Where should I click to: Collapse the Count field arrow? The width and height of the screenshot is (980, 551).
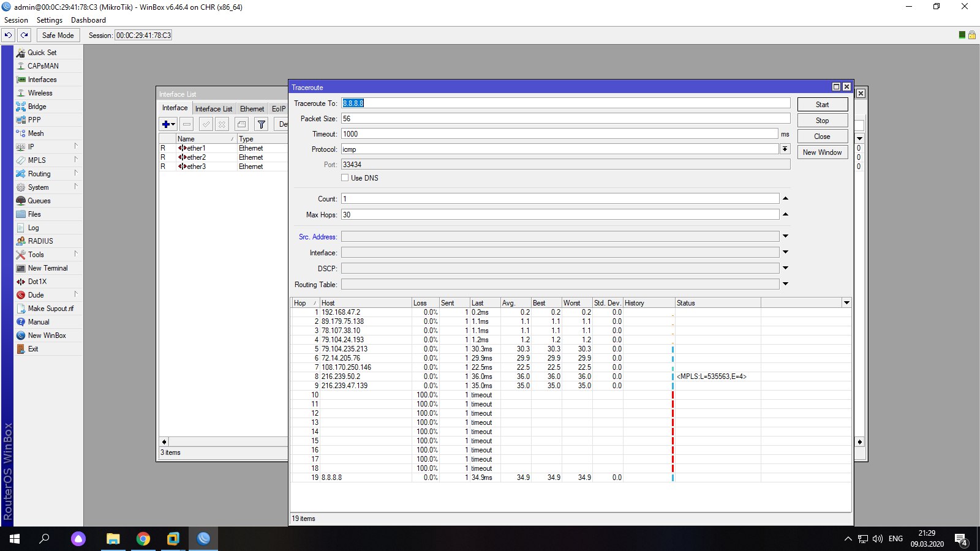785,199
